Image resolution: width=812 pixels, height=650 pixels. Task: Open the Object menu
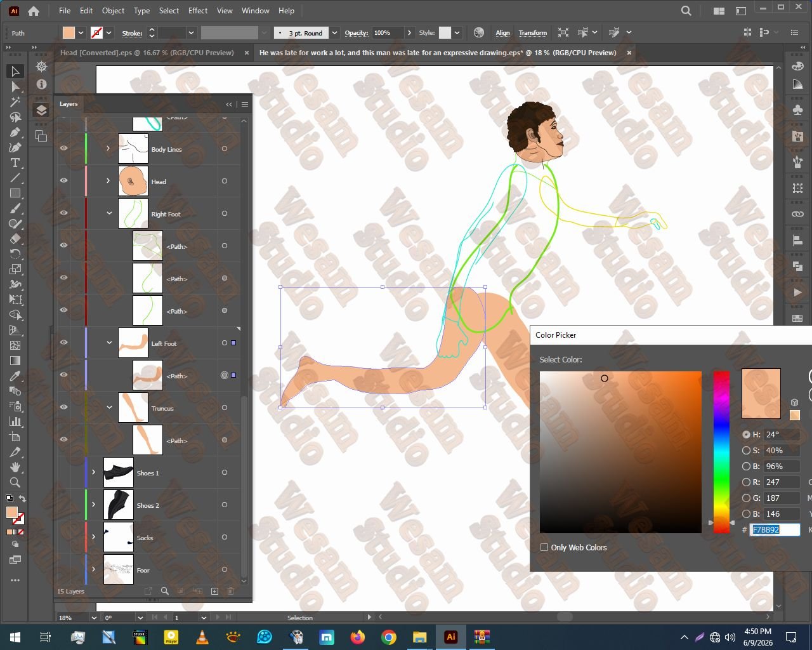114,11
